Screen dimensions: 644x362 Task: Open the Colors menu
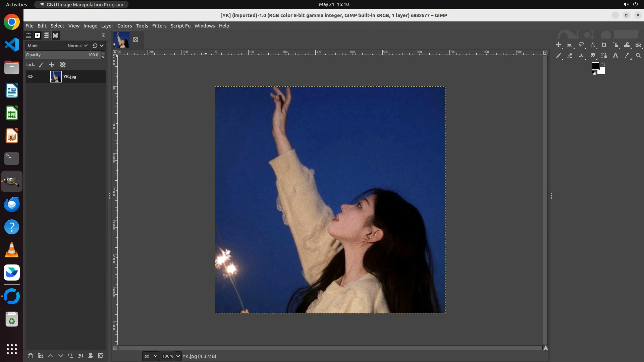pyautogui.click(x=124, y=26)
